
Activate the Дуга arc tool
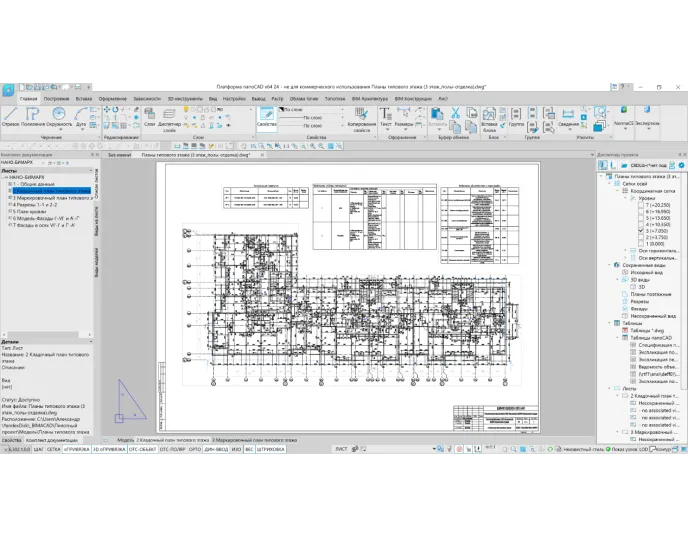click(x=81, y=117)
